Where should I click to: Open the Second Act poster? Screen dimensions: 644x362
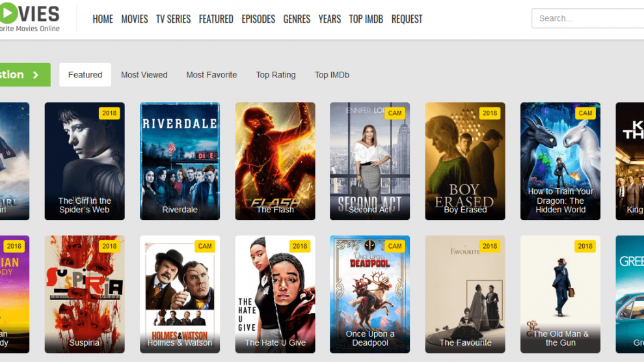click(369, 161)
